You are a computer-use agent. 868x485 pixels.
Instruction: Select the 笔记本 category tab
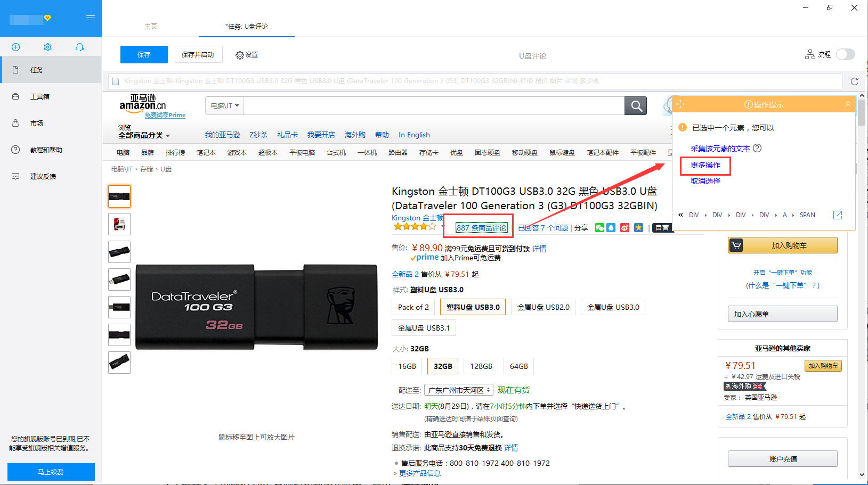(x=206, y=153)
